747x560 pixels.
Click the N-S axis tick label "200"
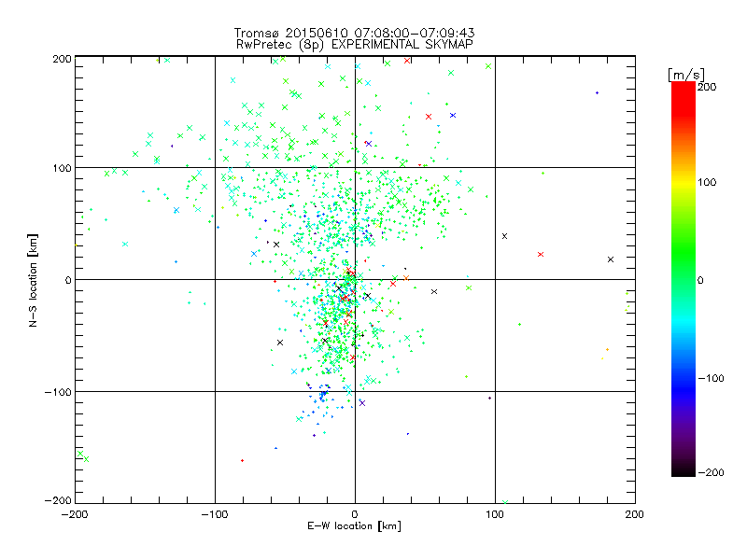click(x=62, y=59)
